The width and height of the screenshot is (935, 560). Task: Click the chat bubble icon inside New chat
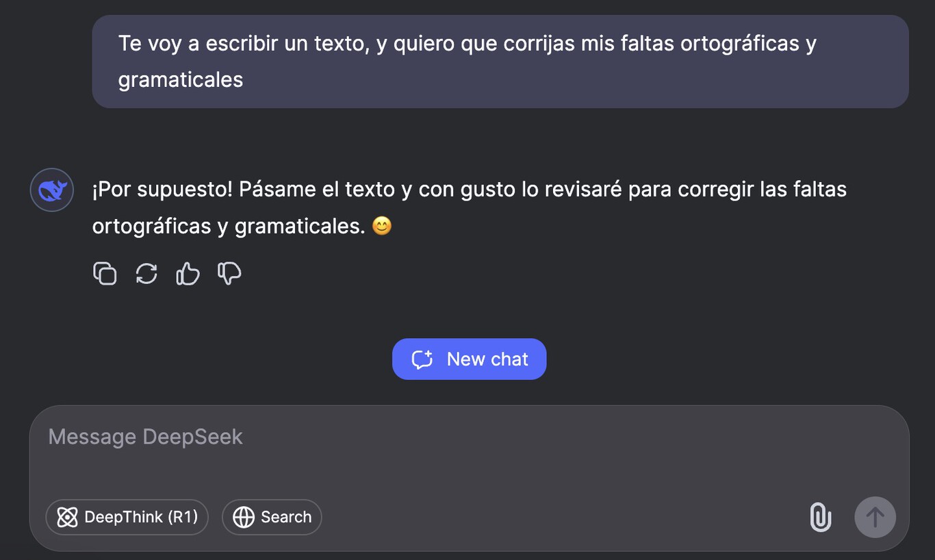point(423,359)
